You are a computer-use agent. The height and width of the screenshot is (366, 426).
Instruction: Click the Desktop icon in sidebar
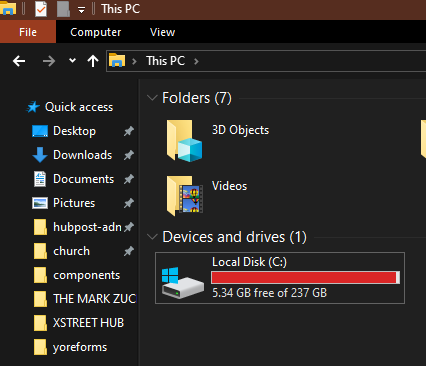[x=40, y=131]
